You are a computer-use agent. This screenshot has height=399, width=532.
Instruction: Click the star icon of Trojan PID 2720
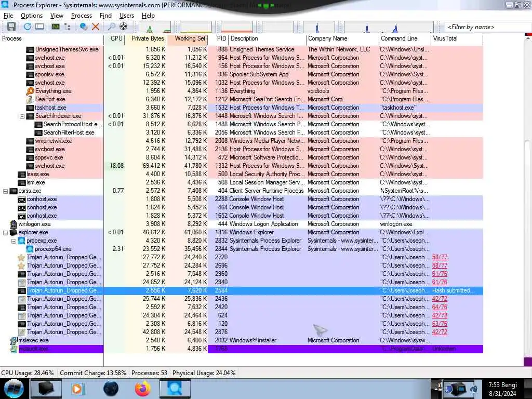pos(21,258)
